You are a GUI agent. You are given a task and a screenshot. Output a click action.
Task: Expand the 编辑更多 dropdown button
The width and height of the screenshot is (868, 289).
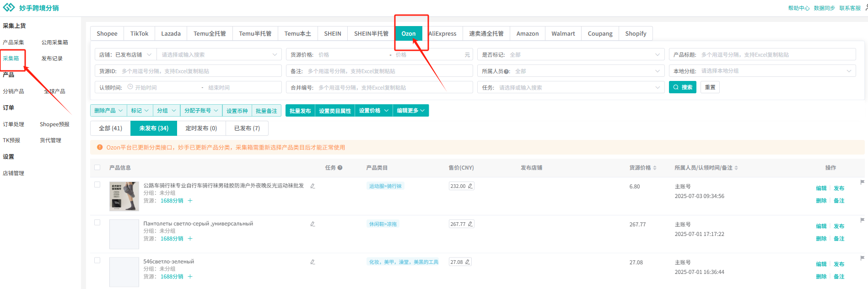(x=411, y=111)
